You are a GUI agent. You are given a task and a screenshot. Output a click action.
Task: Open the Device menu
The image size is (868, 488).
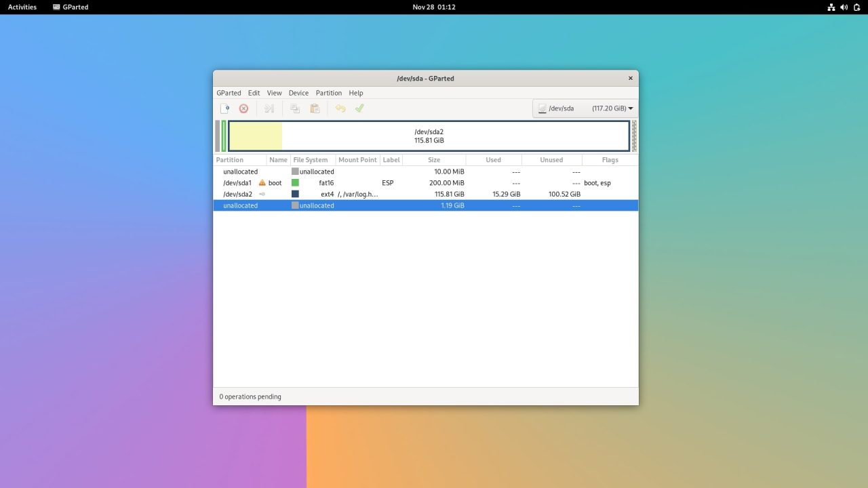[298, 93]
